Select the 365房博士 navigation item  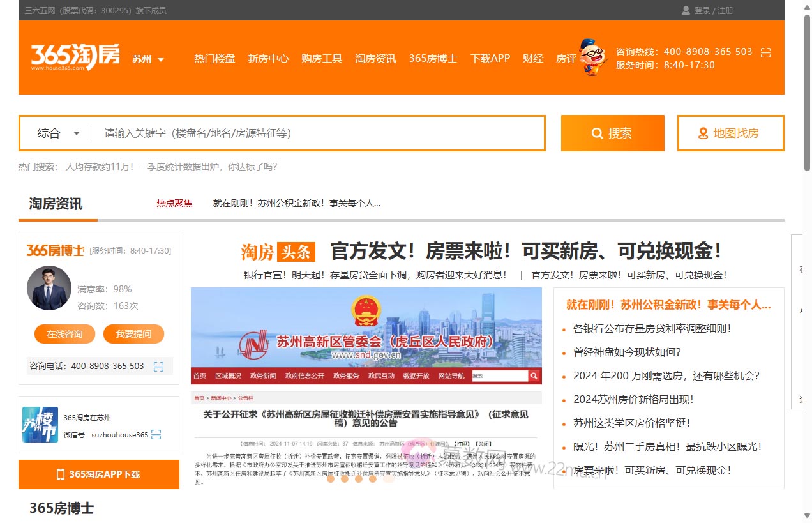pos(433,58)
